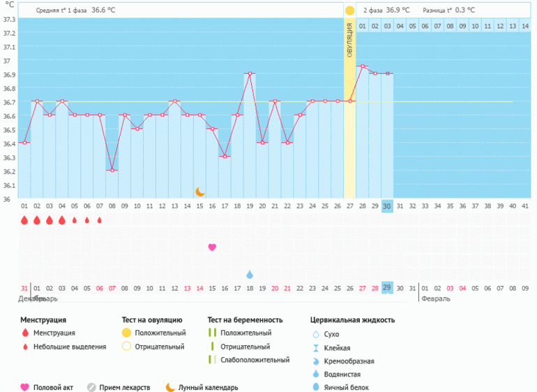Click the Половой акт heart legend icon
Image resolution: width=537 pixels, height=392 pixels.
tap(25, 387)
